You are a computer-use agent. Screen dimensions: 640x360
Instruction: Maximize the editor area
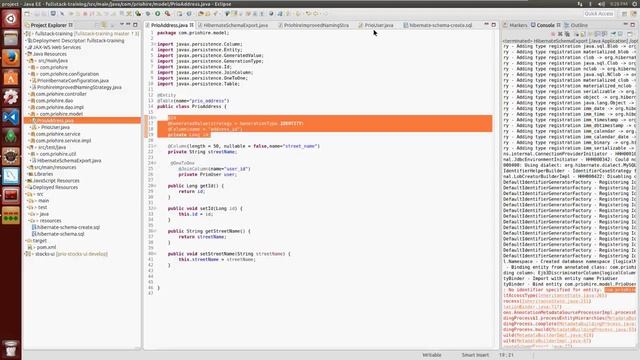pyautogui.click(x=493, y=25)
